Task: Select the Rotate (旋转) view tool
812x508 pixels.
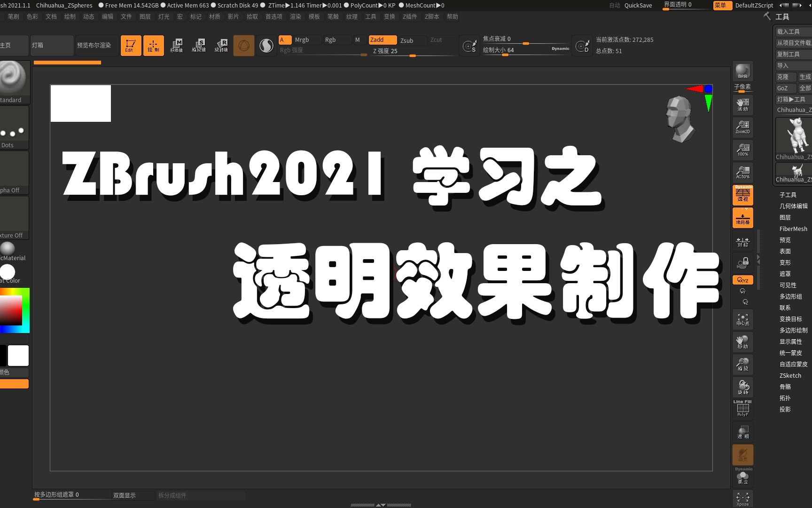Action: coord(742,387)
